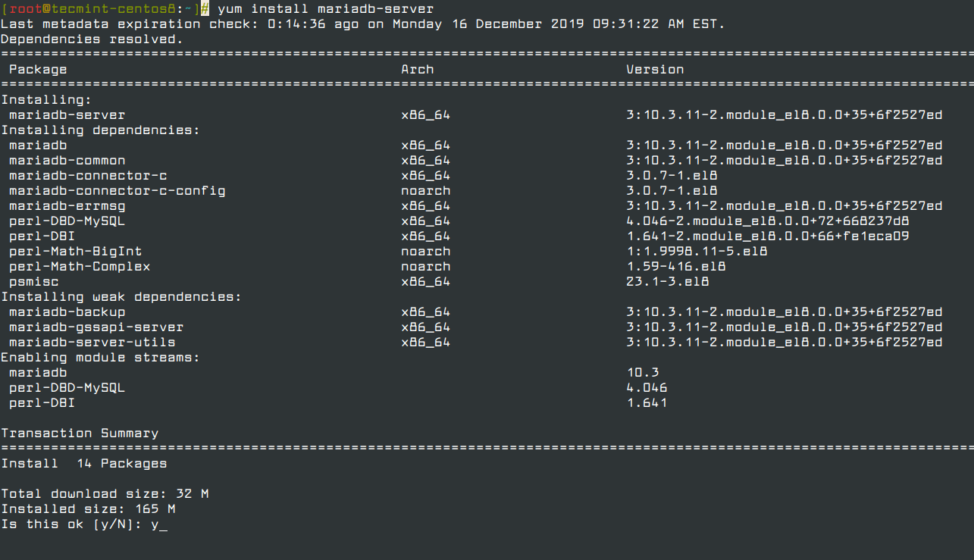The width and height of the screenshot is (974, 560).
Task: Click the 'Version' column header
Action: click(655, 70)
